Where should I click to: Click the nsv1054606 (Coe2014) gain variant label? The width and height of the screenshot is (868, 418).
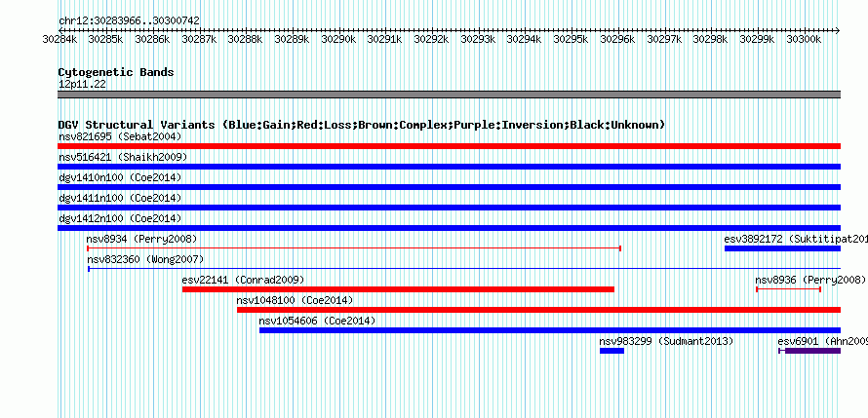[x=317, y=321]
